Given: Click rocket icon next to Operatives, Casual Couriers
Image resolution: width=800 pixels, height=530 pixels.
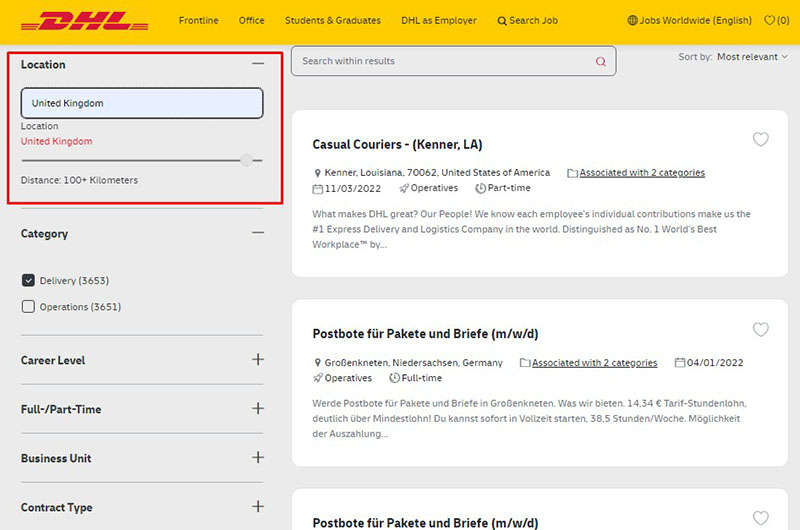Looking at the screenshot, I should pyautogui.click(x=404, y=188).
